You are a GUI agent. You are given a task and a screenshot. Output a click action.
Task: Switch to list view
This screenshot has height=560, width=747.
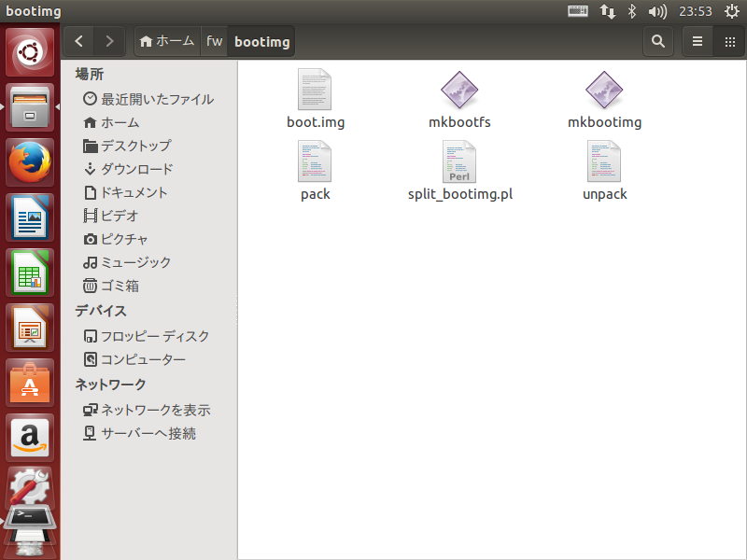[x=698, y=41]
